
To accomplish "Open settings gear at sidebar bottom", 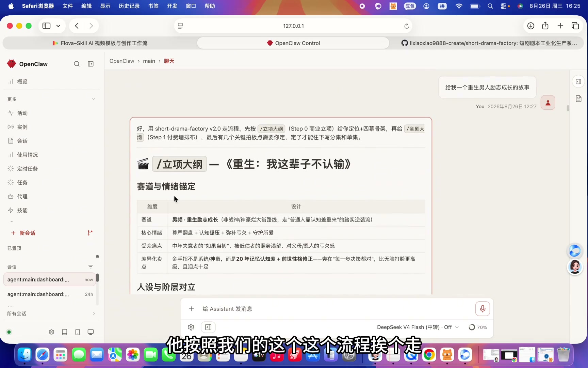I will [x=51, y=332].
